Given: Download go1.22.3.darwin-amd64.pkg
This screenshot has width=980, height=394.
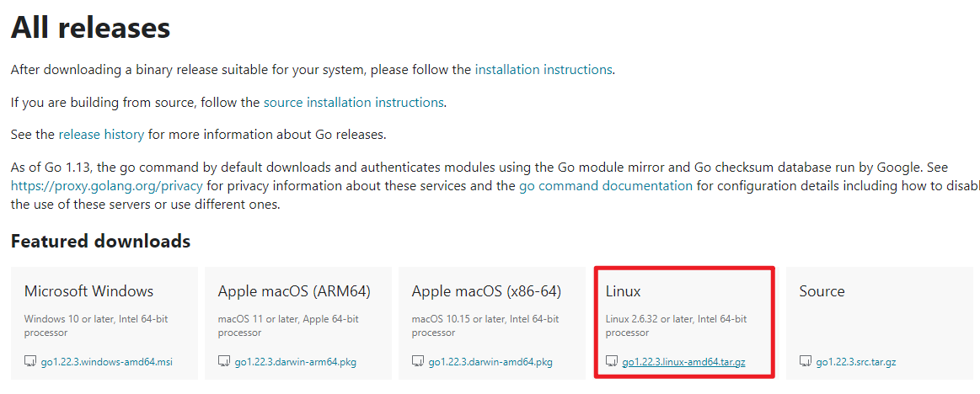Looking at the screenshot, I should 490,361.
